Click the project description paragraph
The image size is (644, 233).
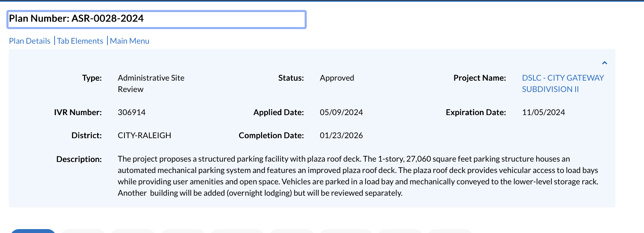click(358, 176)
